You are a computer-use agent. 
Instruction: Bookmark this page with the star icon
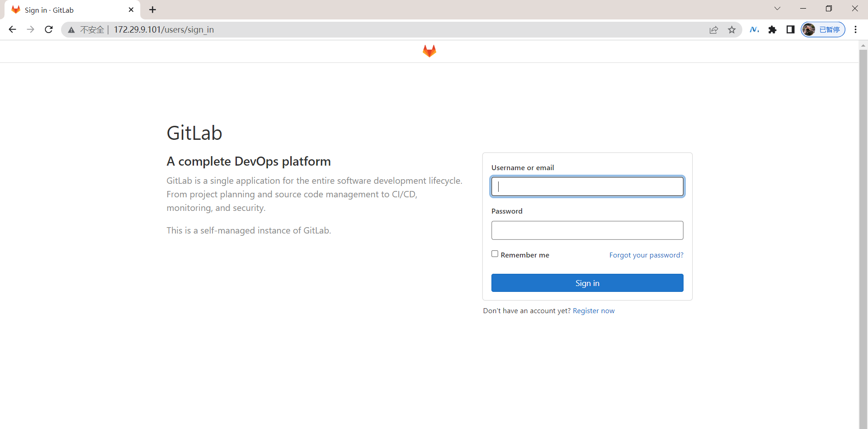point(732,30)
